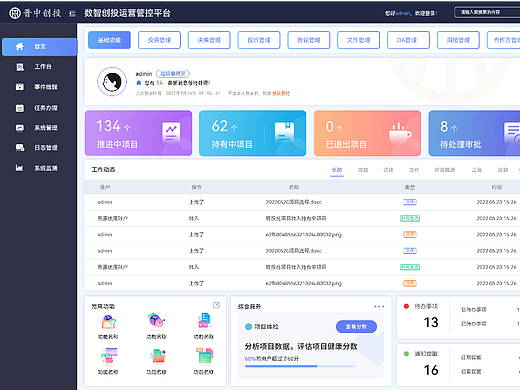The image size is (520, 390).
Task: Select the 风险管理 module button
Action: point(458,40)
